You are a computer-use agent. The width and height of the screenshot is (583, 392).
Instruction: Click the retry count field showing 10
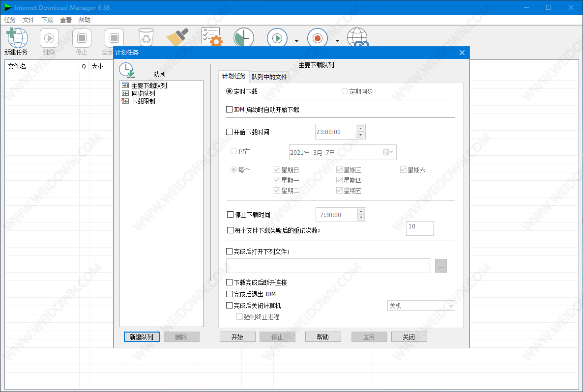[x=420, y=228]
